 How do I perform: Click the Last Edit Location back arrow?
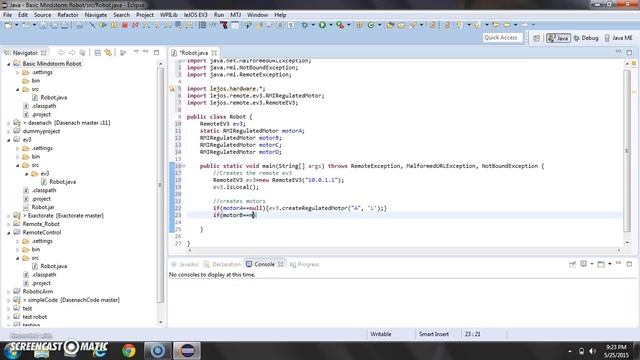point(496,25)
